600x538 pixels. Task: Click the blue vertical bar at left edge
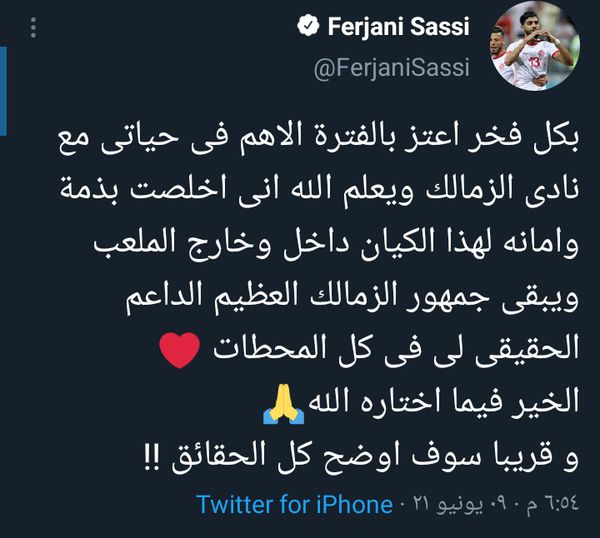(3, 91)
